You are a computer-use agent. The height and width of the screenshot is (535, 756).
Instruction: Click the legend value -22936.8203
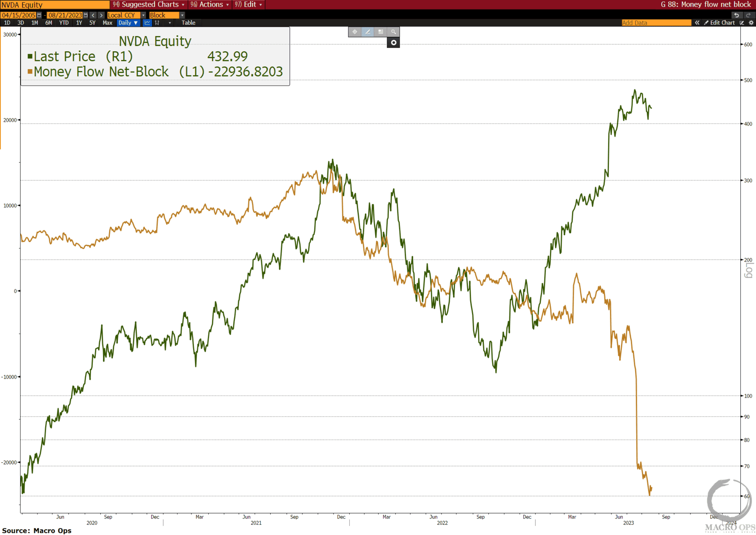point(246,71)
